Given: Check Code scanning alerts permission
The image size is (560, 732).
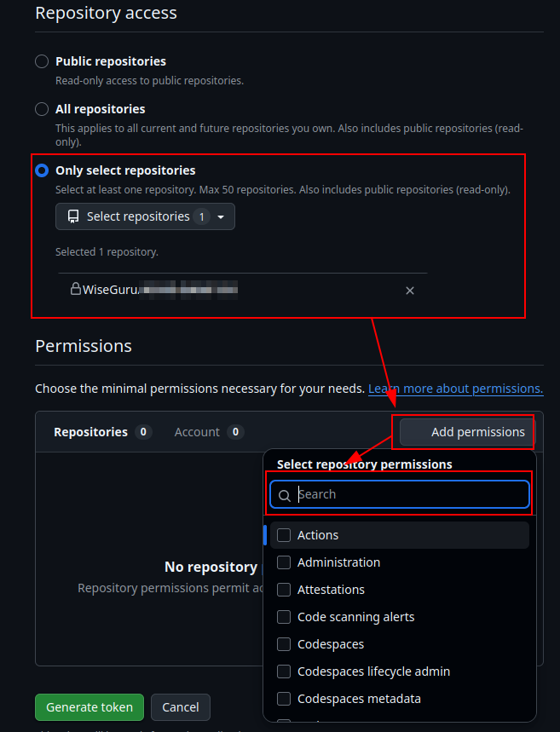Looking at the screenshot, I should pyautogui.click(x=284, y=617).
